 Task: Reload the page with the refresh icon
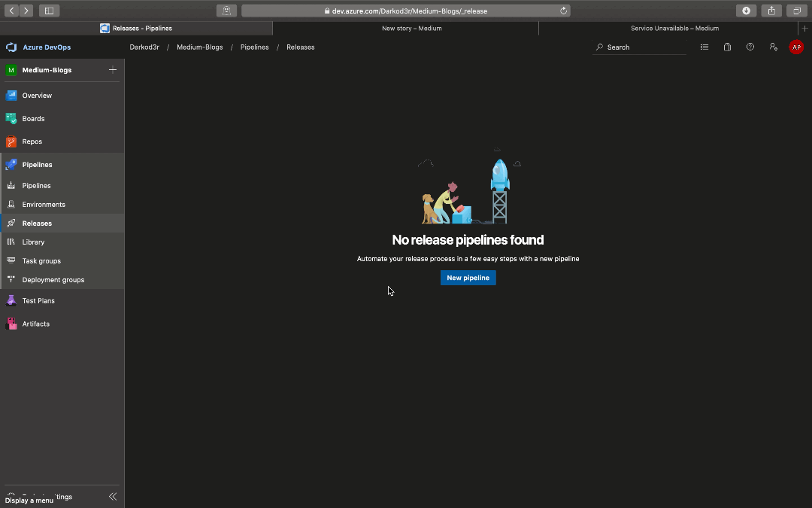[x=563, y=11]
